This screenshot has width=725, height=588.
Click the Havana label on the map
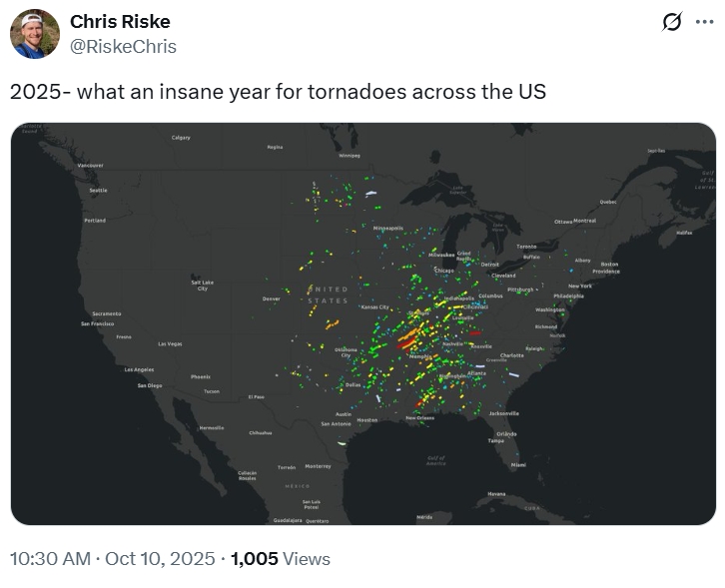pyautogui.click(x=496, y=493)
